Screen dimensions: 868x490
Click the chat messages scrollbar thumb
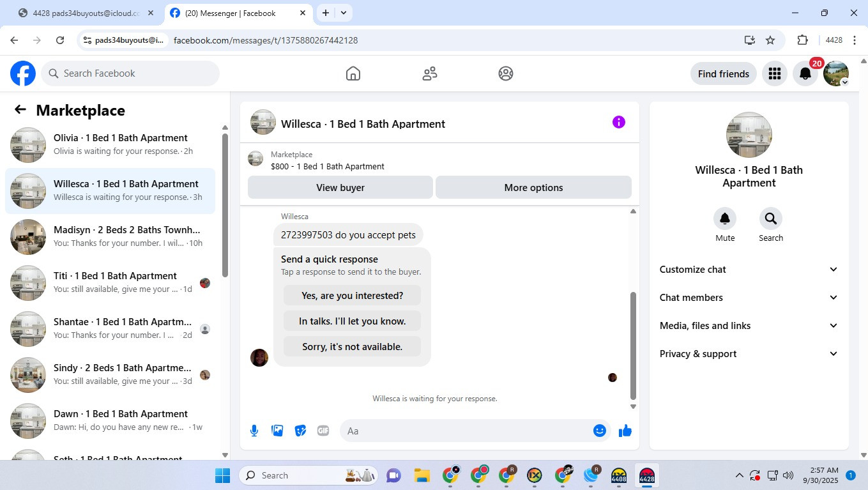[x=633, y=346]
